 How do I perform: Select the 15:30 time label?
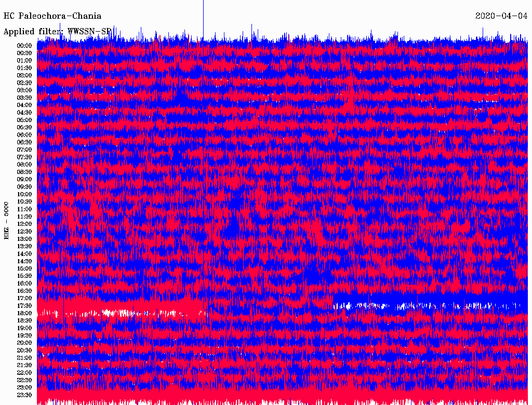pyautogui.click(x=24, y=276)
